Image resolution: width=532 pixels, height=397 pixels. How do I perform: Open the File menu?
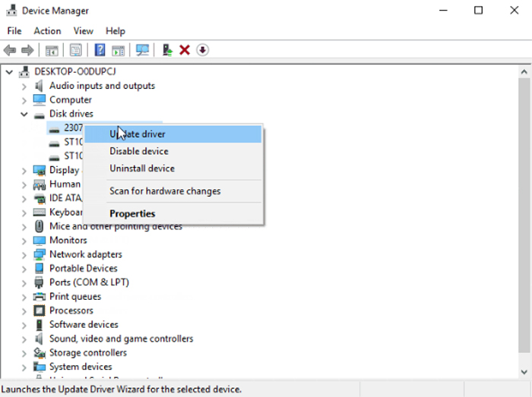[14, 31]
